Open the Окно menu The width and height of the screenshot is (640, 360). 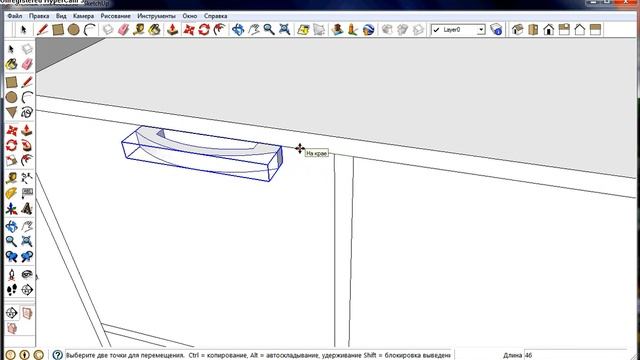[189, 16]
